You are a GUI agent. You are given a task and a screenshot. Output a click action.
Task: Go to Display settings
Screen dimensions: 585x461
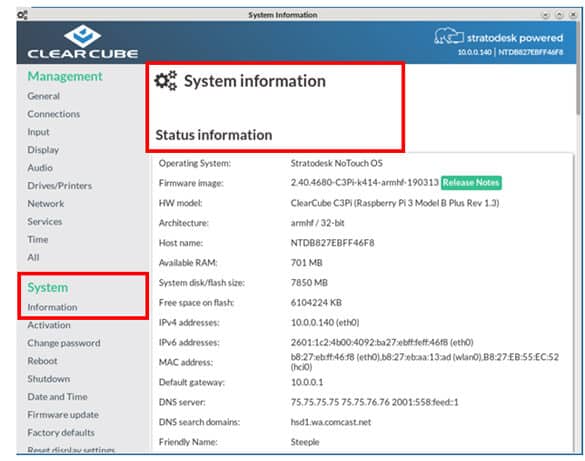43,150
